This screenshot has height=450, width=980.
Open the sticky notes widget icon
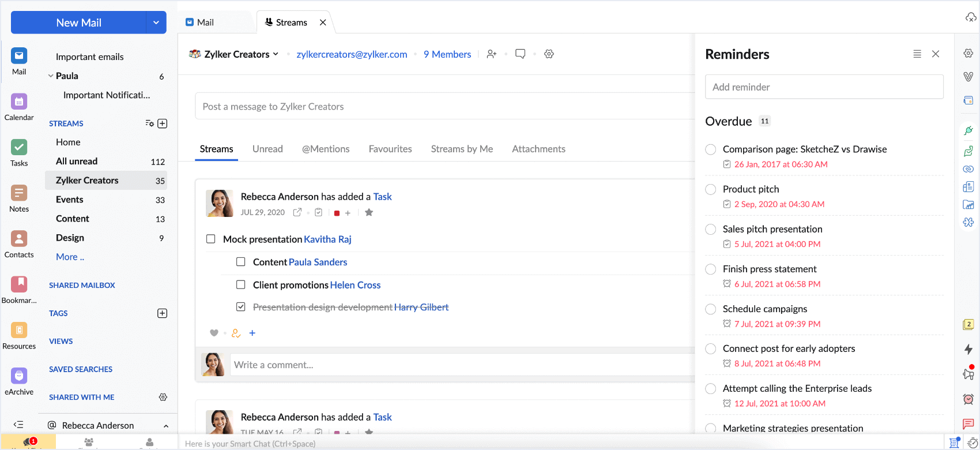click(968, 324)
